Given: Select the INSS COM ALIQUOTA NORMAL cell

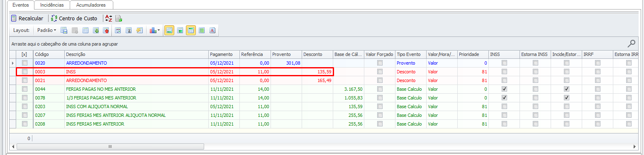Looking at the screenshot, I should (x=136, y=107).
